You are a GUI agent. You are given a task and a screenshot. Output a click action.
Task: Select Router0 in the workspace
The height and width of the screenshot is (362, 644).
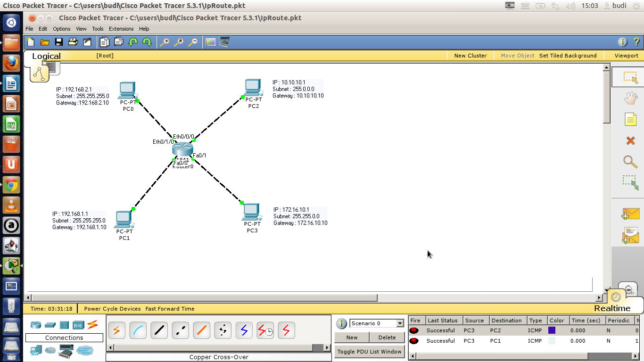click(182, 150)
